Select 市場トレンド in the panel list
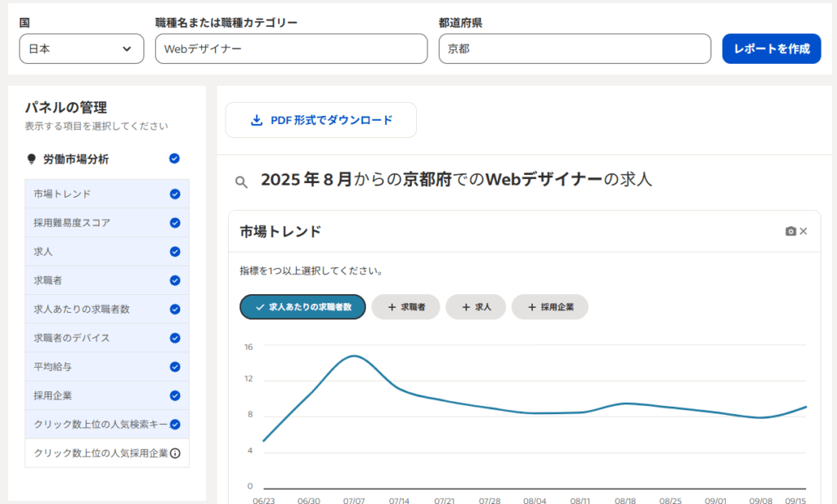837x504 pixels. [x=62, y=194]
